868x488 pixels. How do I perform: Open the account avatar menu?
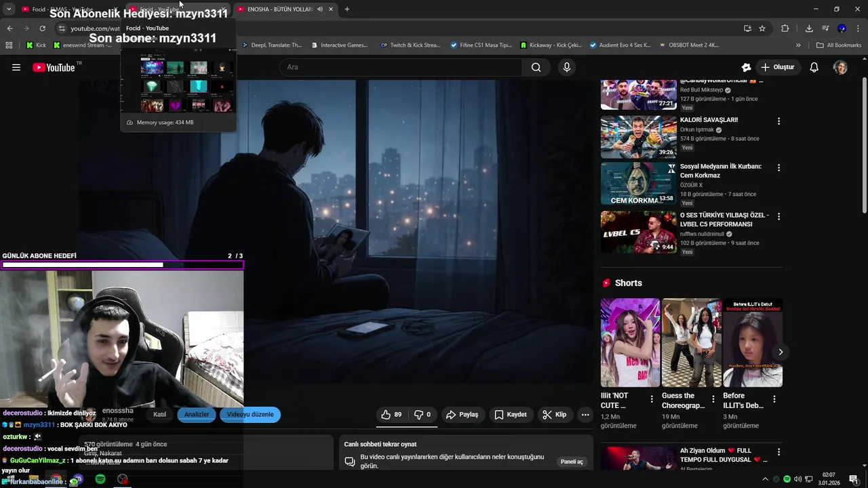click(840, 67)
